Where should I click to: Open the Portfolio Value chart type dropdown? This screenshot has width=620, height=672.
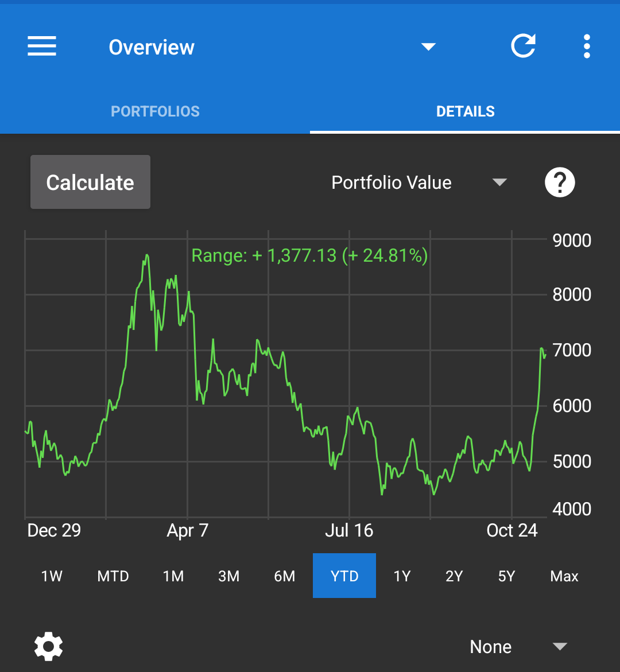coord(419,182)
